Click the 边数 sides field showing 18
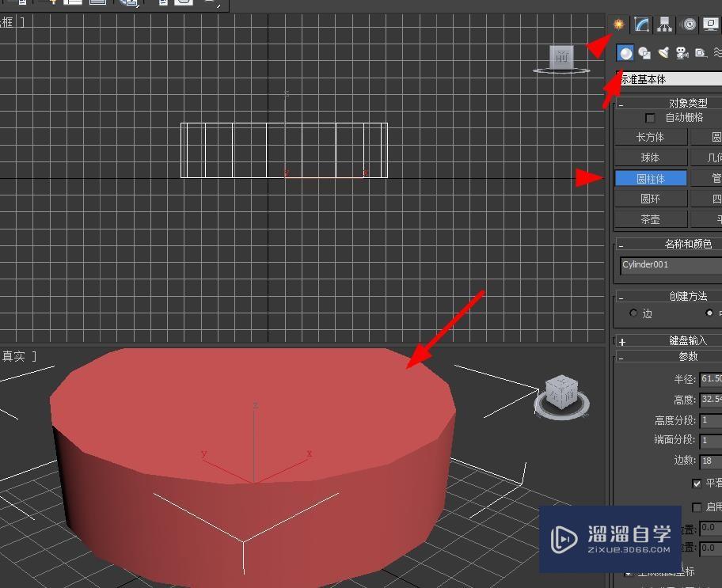 coord(710,461)
